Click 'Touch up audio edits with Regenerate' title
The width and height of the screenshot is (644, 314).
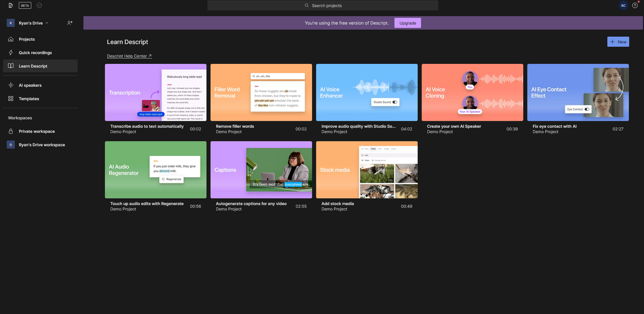147,204
